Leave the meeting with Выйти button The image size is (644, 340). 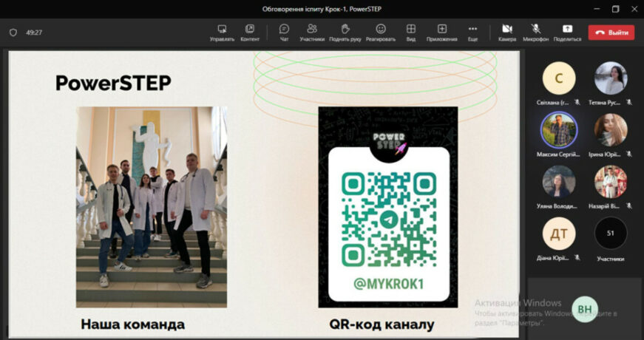click(611, 33)
